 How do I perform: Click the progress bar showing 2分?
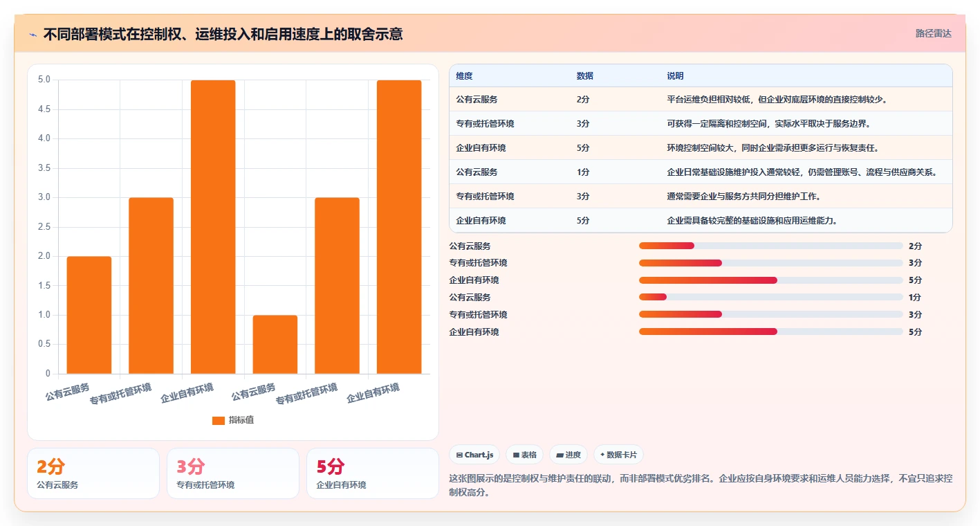pyautogui.click(x=770, y=246)
